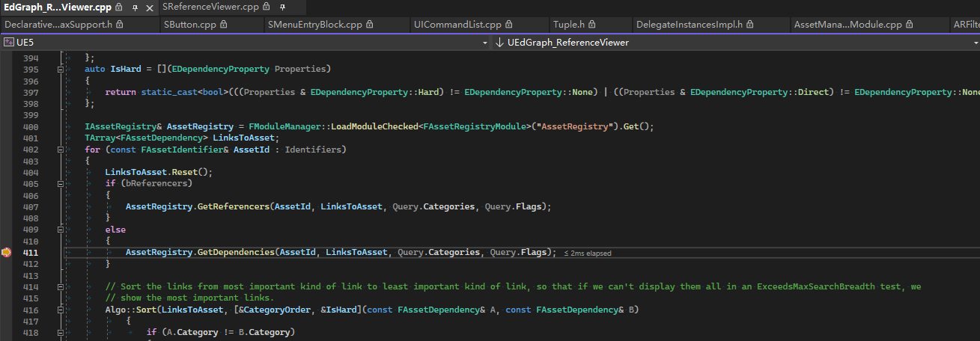Click the 'else' keyword on line 409
This screenshot has width=980, height=341.
tap(115, 230)
